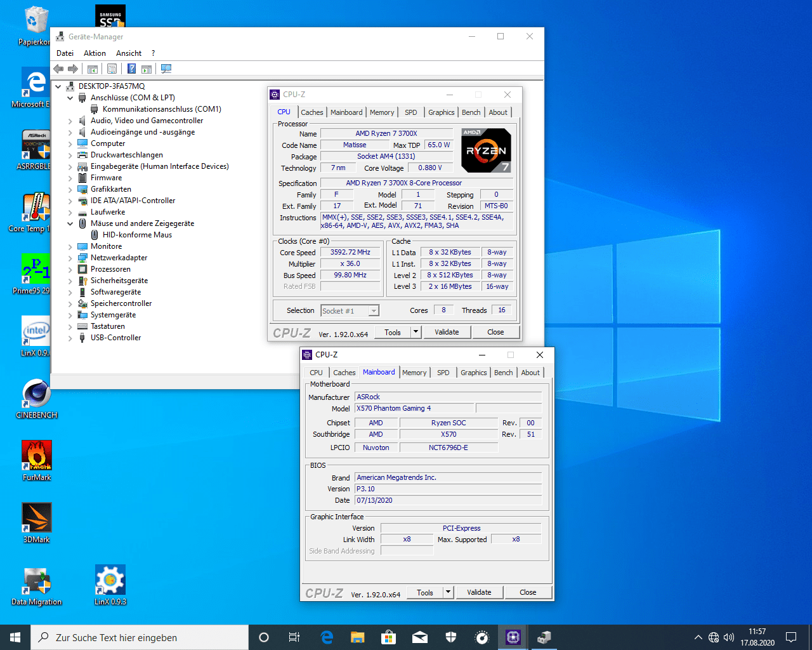The height and width of the screenshot is (650, 812).
Task: Open Data Migration desktop shortcut
Action: 36,585
